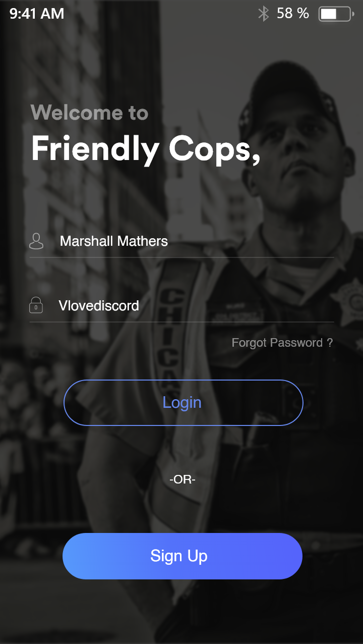The image size is (363, 644).
Task: Tap the battery level icon
Action: pos(336,14)
